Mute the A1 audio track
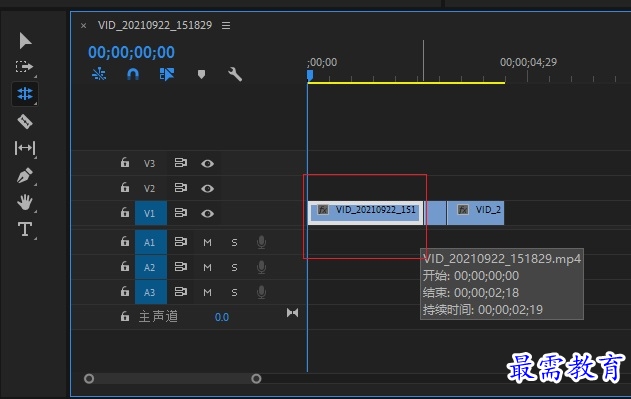The width and height of the screenshot is (631, 399). point(207,242)
